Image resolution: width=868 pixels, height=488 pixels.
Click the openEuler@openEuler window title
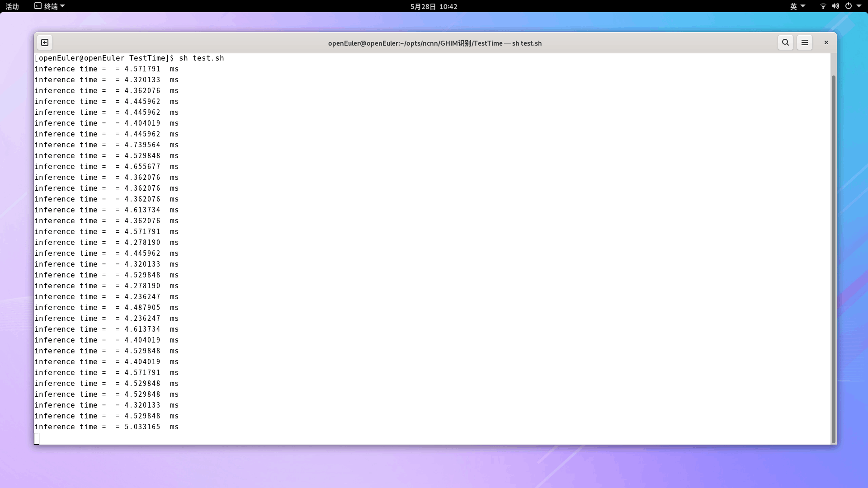[434, 43]
